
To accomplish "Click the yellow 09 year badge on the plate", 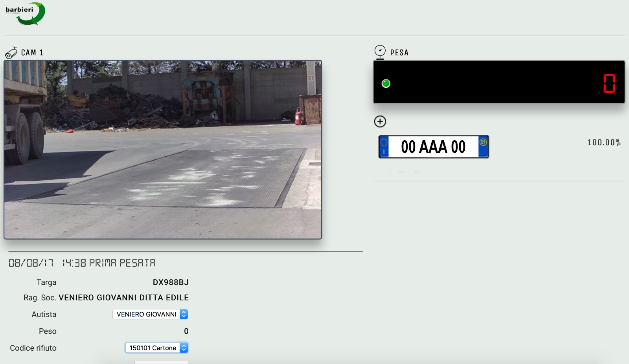I will 483,142.
